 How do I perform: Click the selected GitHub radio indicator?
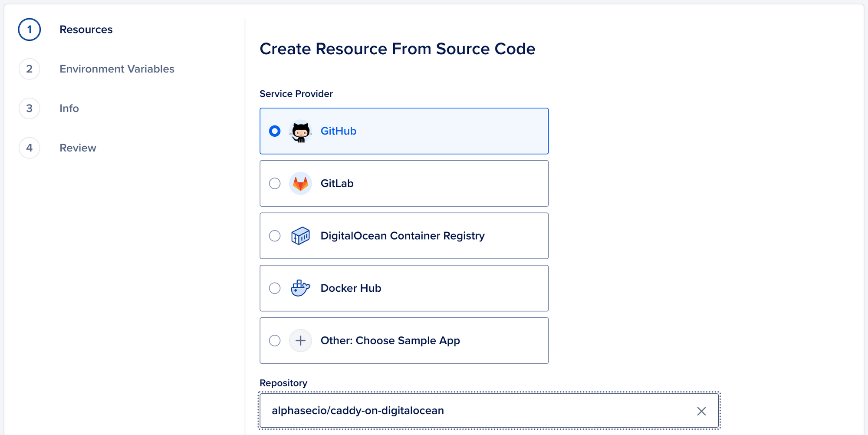(274, 131)
